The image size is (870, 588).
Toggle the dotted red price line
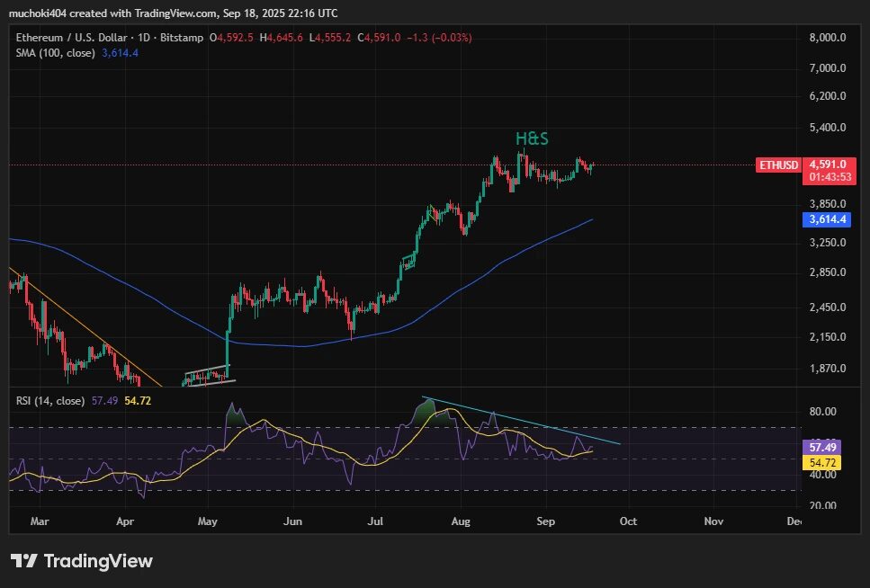coord(270,165)
